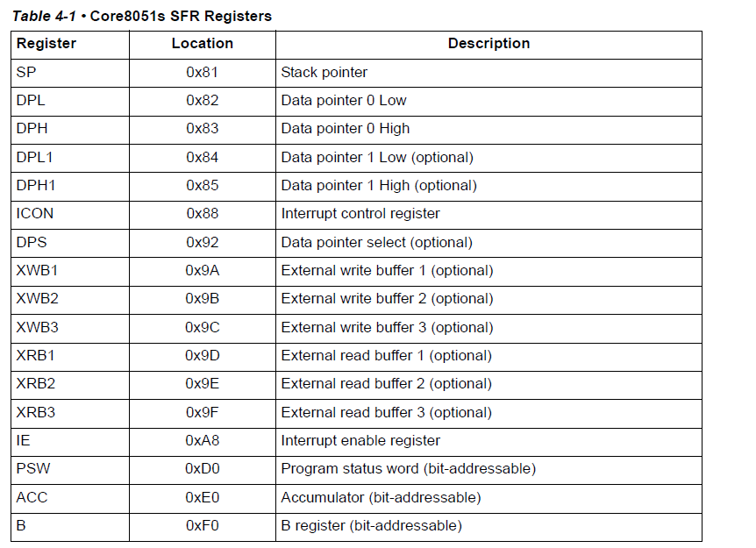Viewport: 756px width, 548px height.
Task: Select the 0x92 location value
Action: coord(203,242)
